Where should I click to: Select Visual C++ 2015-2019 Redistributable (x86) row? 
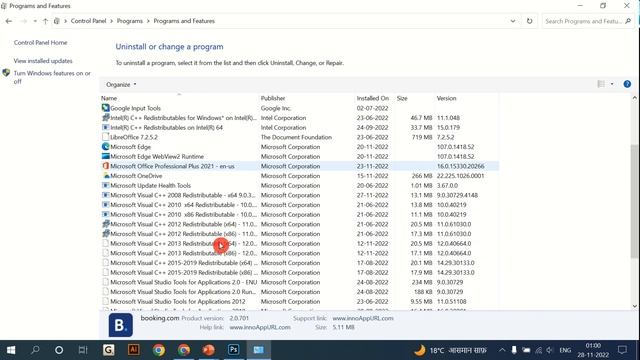coord(300,273)
